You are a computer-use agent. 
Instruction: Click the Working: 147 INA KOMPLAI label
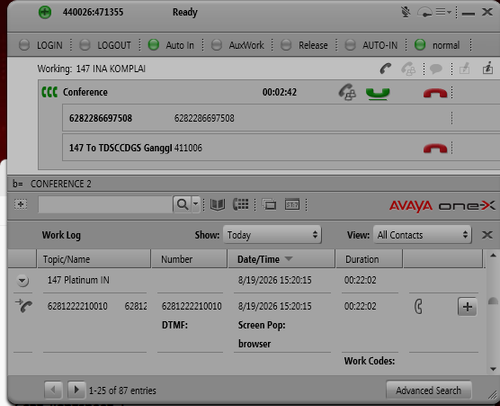pos(91,69)
